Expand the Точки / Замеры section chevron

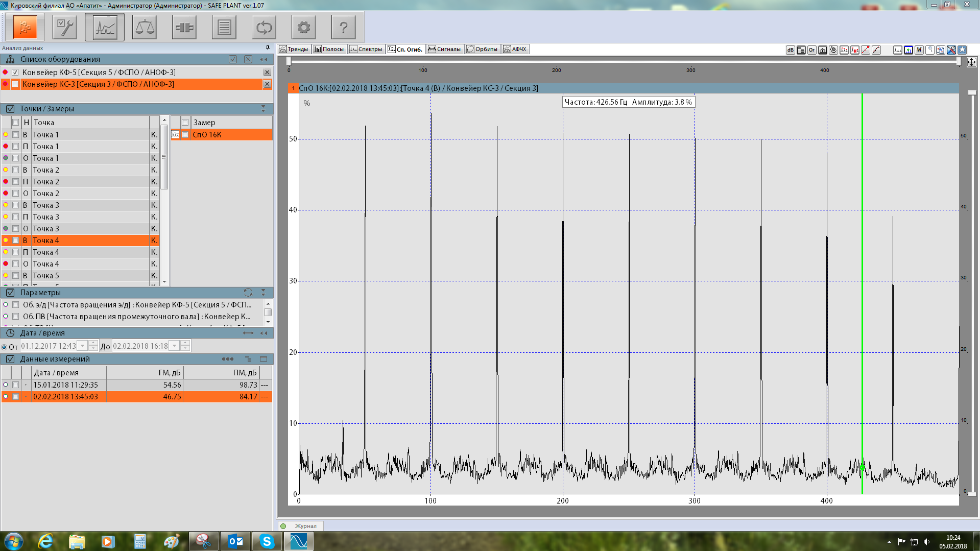coord(264,109)
